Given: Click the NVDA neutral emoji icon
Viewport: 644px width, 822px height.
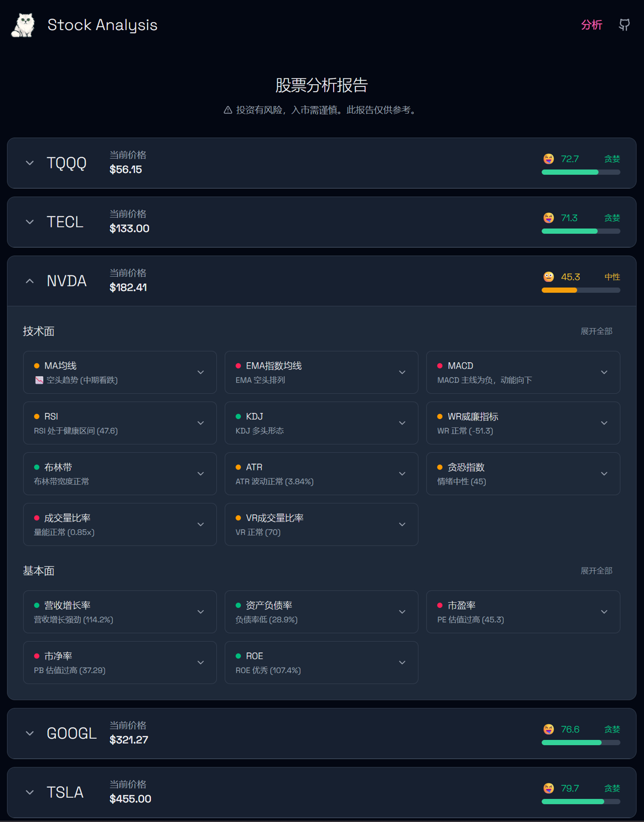Looking at the screenshot, I should coord(548,277).
